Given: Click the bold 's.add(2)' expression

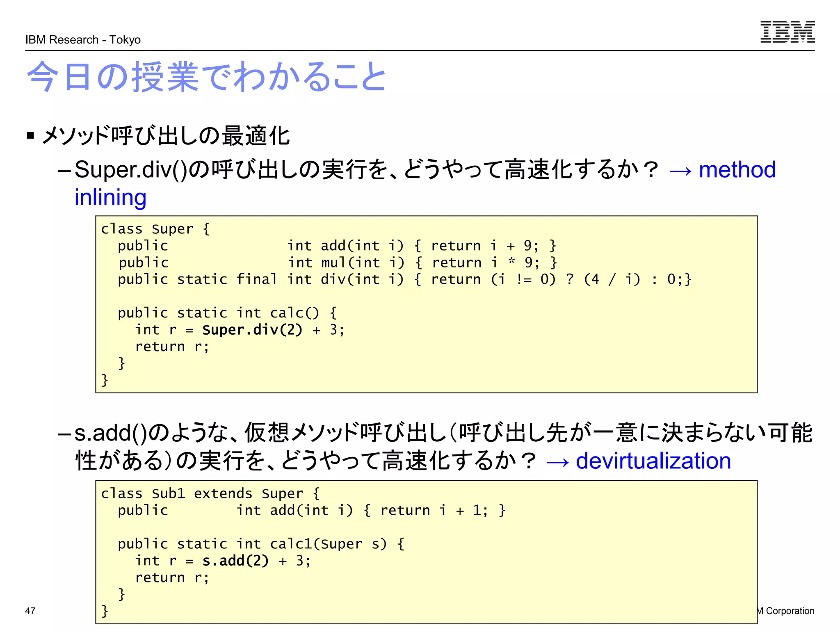Looking at the screenshot, I should pos(235,561).
